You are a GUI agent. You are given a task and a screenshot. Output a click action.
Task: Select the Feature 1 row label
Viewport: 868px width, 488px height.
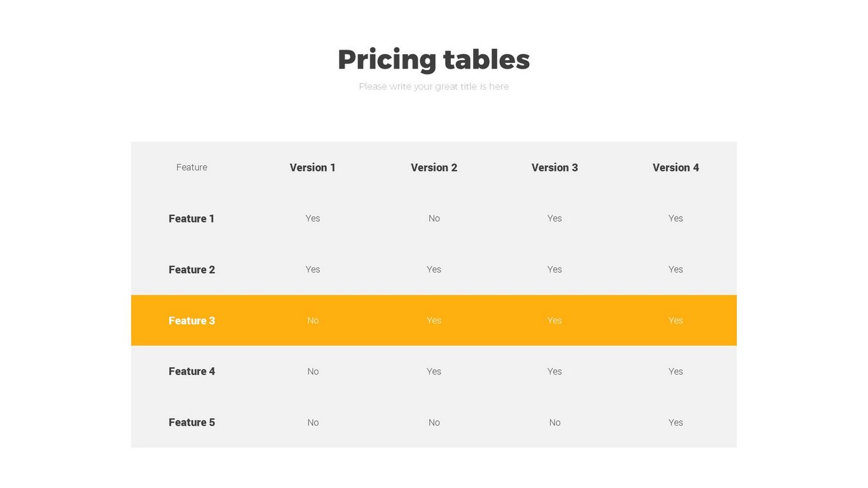coord(191,219)
